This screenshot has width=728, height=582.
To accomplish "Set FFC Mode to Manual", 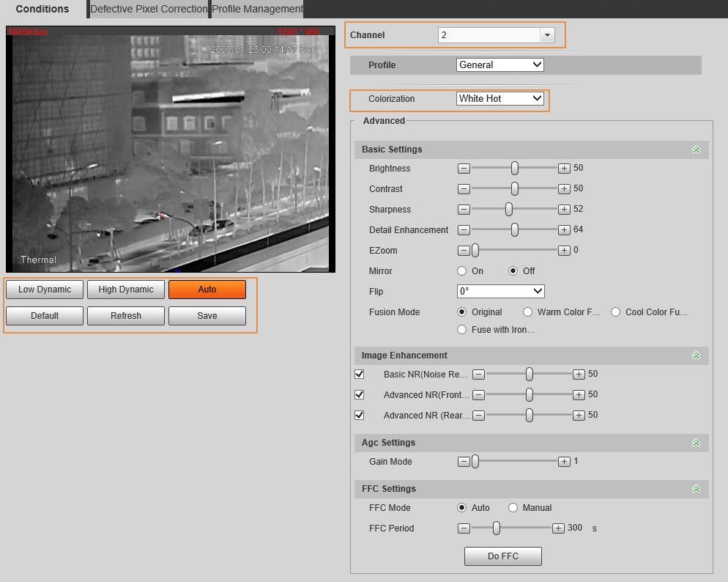I will point(513,508).
